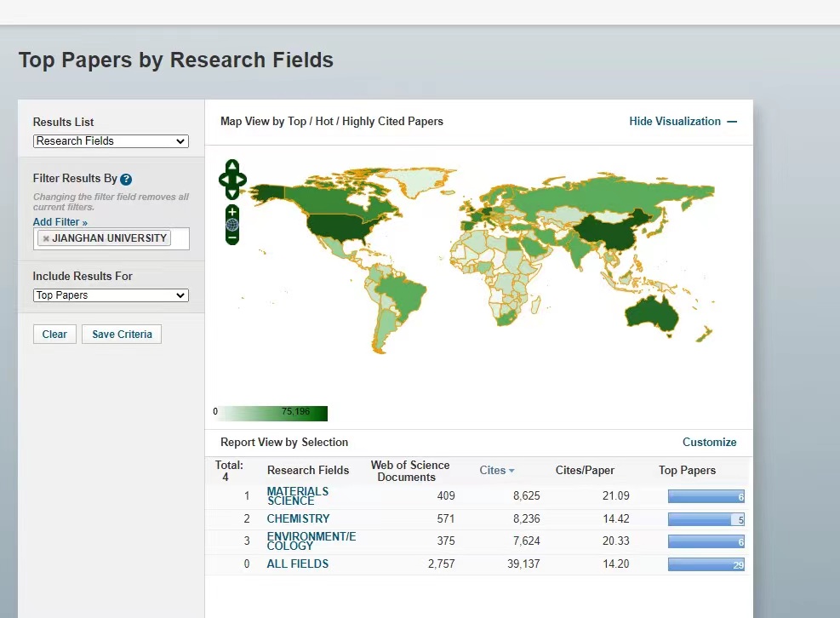Zoom out of the map with minus

[x=232, y=238]
